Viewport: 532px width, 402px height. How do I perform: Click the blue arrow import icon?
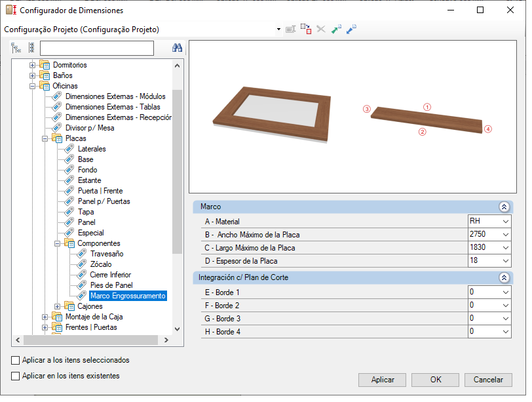coord(351,30)
